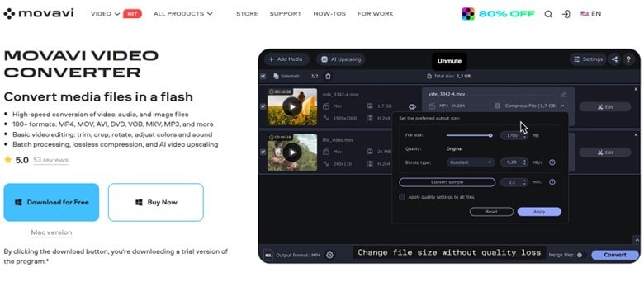644x305 pixels.
Task: Open the site search magnifier icon
Action: (x=548, y=14)
